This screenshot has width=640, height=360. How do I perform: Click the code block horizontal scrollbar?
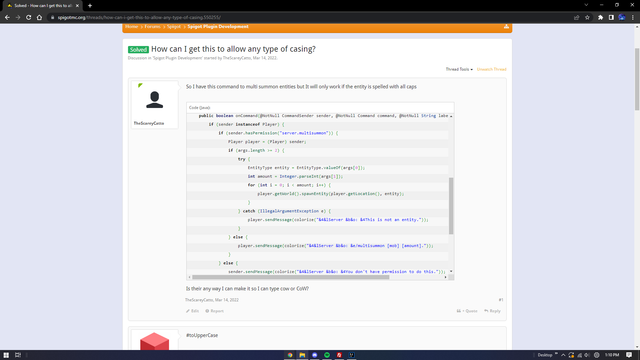[x=291, y=277]
